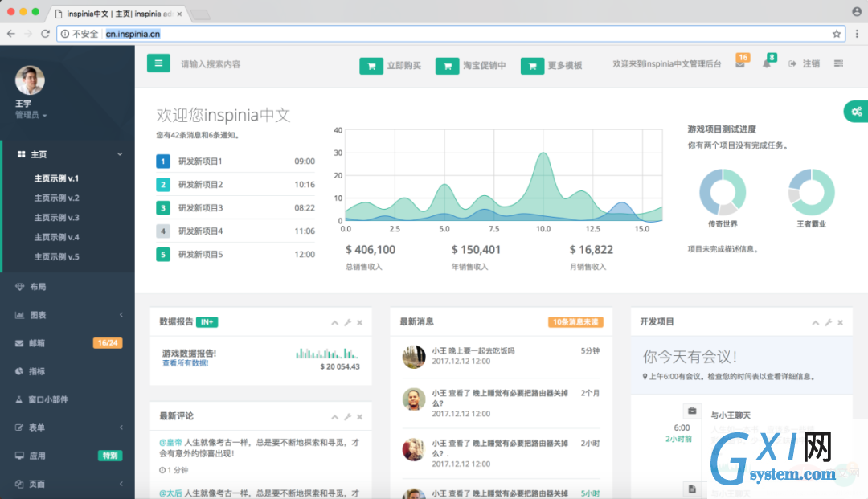Open the 页面 files icon menu
This screenshot has width=868, height=499.
point(19,484)
